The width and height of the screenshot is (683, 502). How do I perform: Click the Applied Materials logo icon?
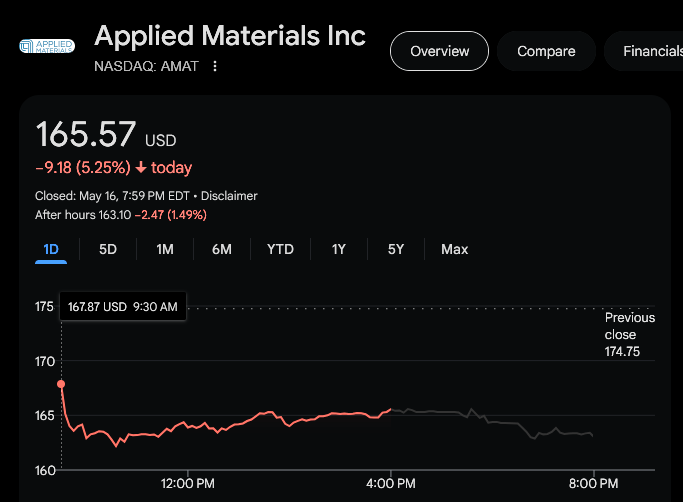coord(47,46)
